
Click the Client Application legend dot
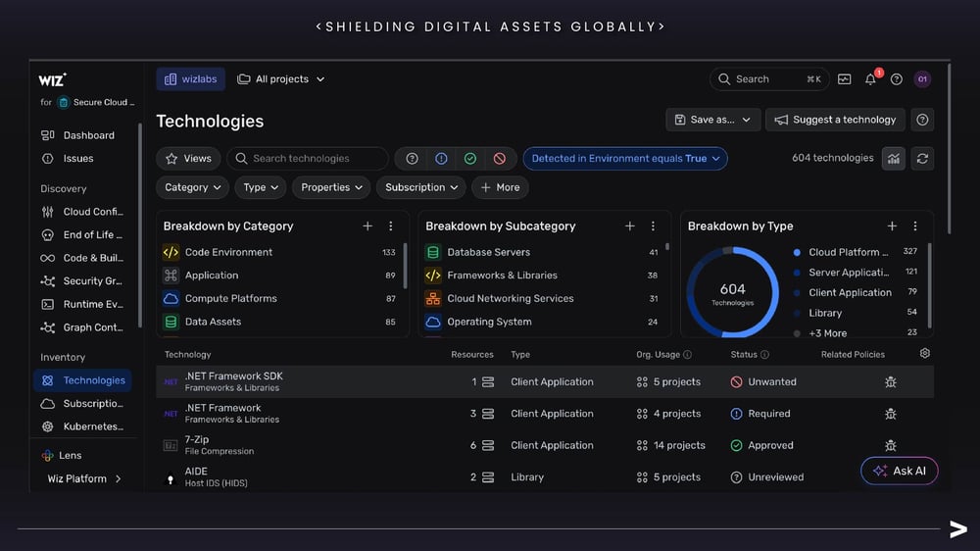[x=797, y=293]
